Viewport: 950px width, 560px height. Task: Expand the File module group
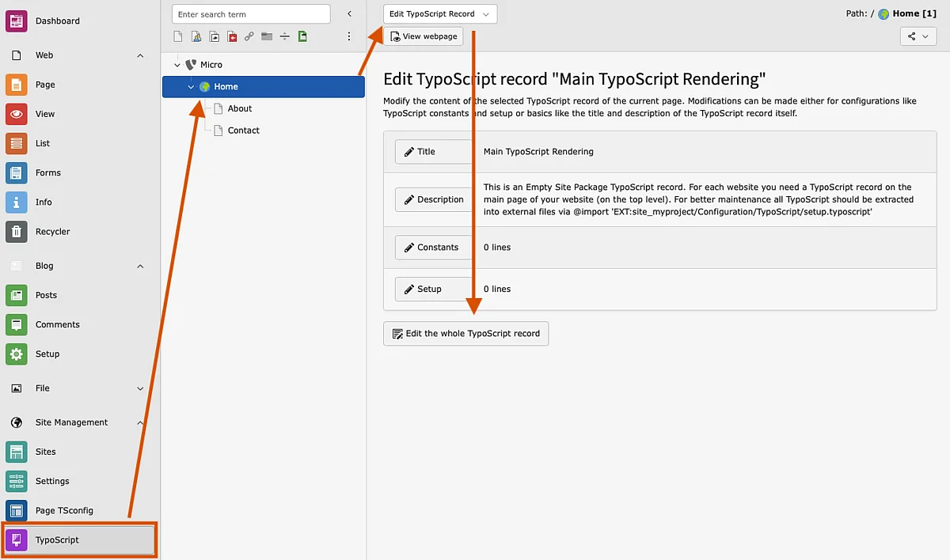click(140, 388)
